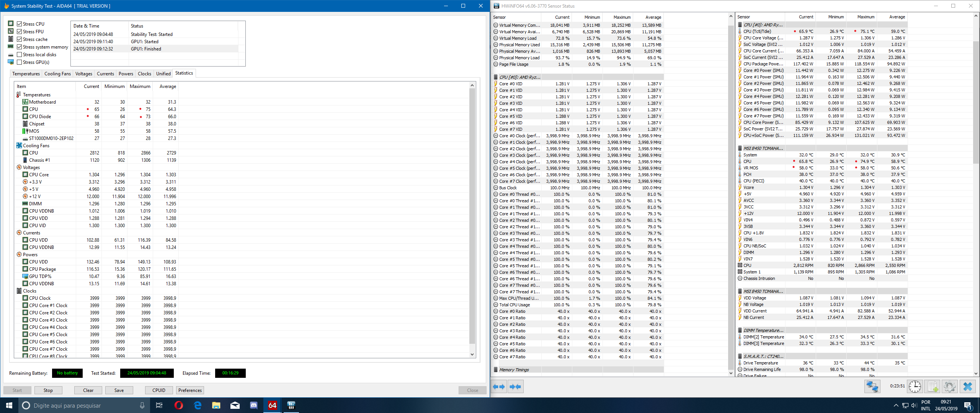Stop the stability test

(48, 390)
